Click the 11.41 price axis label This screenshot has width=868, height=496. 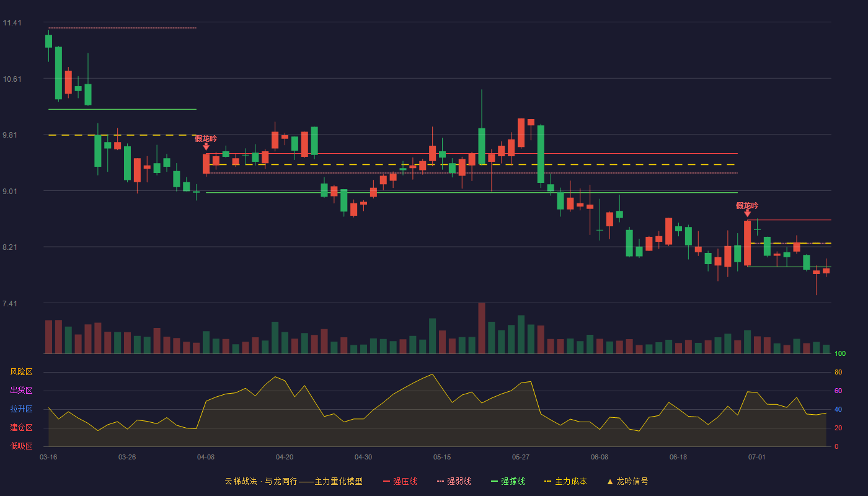pyautogui.click(x=12, y=23)
